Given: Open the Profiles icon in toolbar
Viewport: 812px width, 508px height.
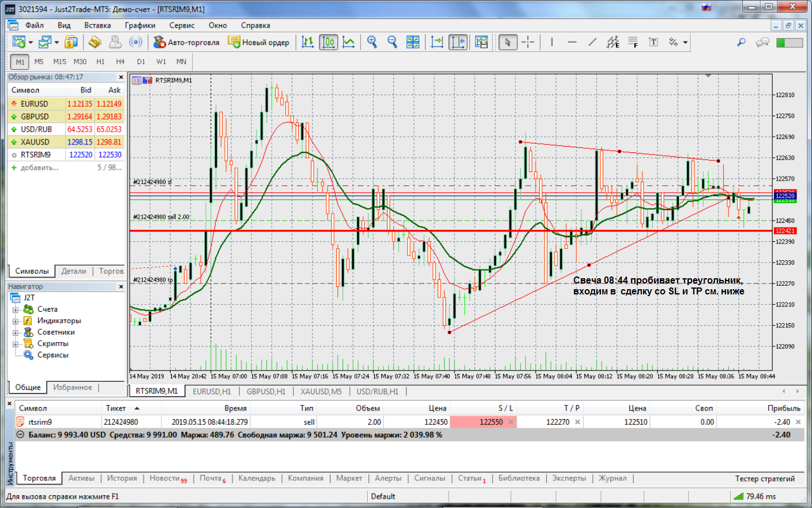Looking at the screenshot, I should tap(45, 42).
